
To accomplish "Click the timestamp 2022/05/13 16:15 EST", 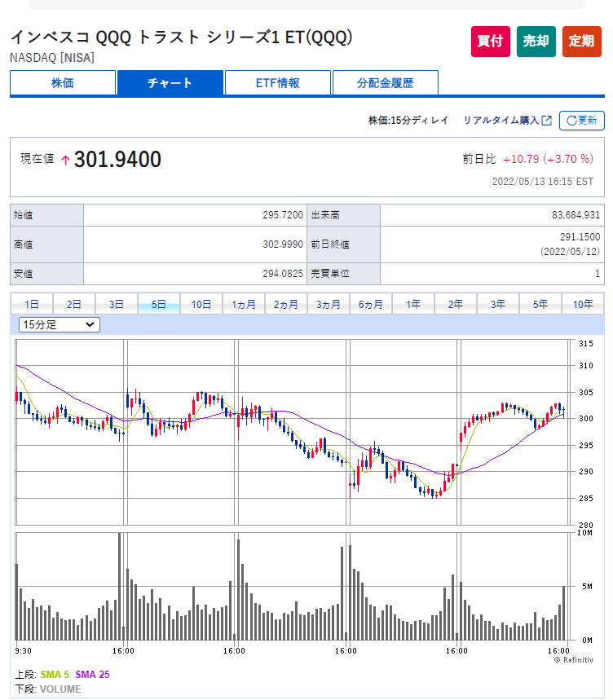I will 542,181.
